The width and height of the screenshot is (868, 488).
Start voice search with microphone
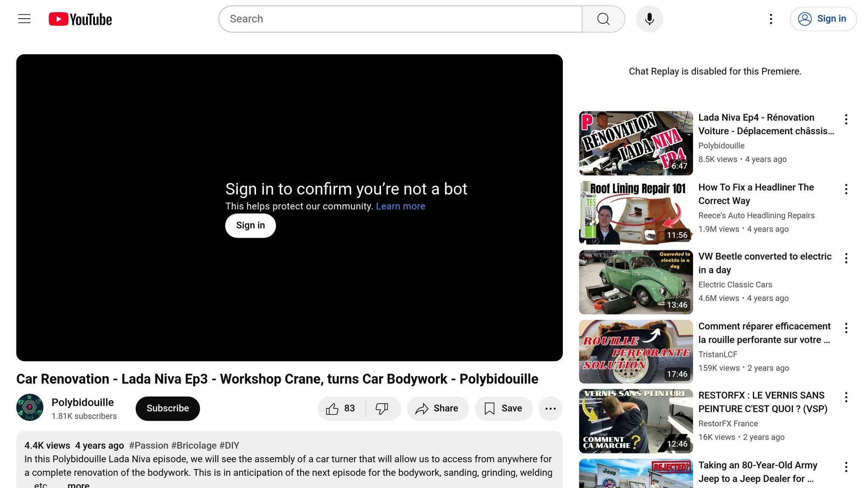coord(649,19)
